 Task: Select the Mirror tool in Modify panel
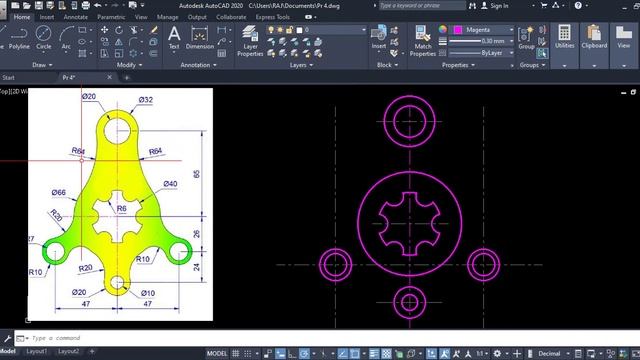[x=118, y=42]
